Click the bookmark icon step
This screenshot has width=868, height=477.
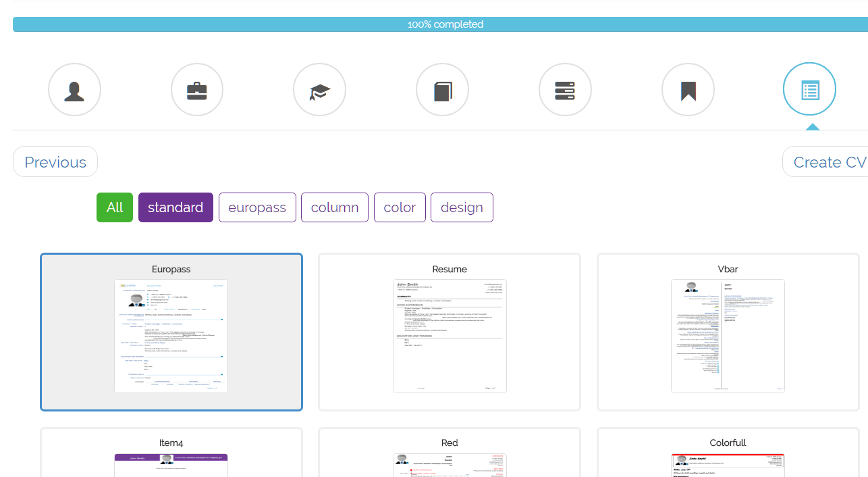688,90
